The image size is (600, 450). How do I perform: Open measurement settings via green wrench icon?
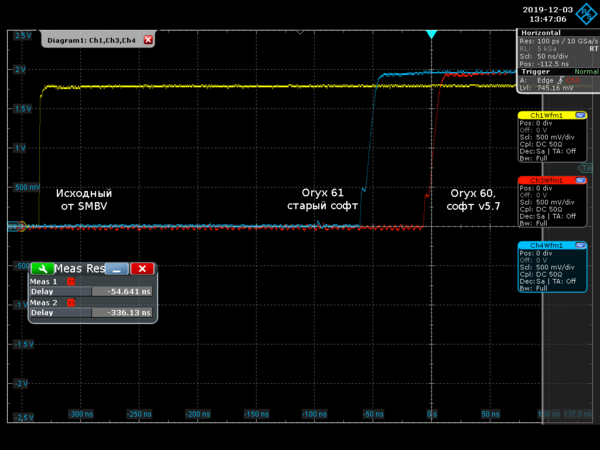click(41, 268)
